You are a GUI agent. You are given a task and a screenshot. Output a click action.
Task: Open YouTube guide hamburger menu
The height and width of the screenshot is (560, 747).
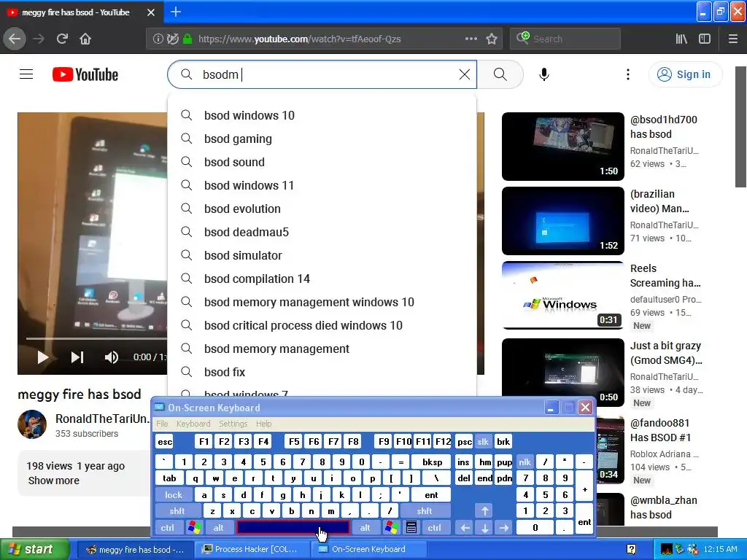(26, 74)
